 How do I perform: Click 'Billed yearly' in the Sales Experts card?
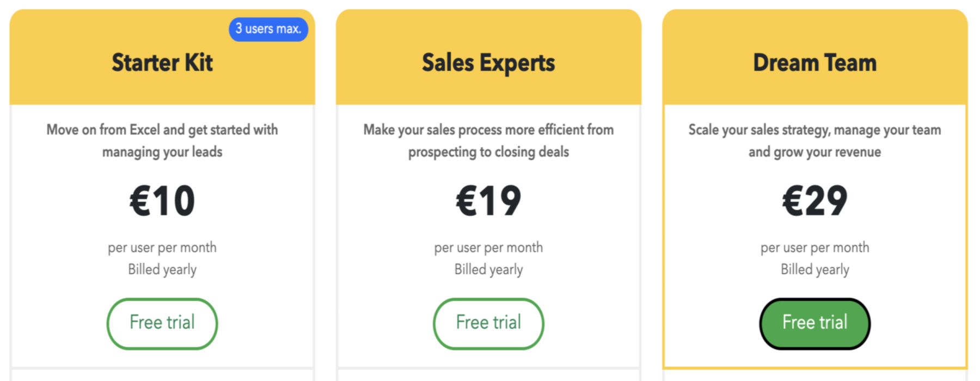tap(488, 269)
